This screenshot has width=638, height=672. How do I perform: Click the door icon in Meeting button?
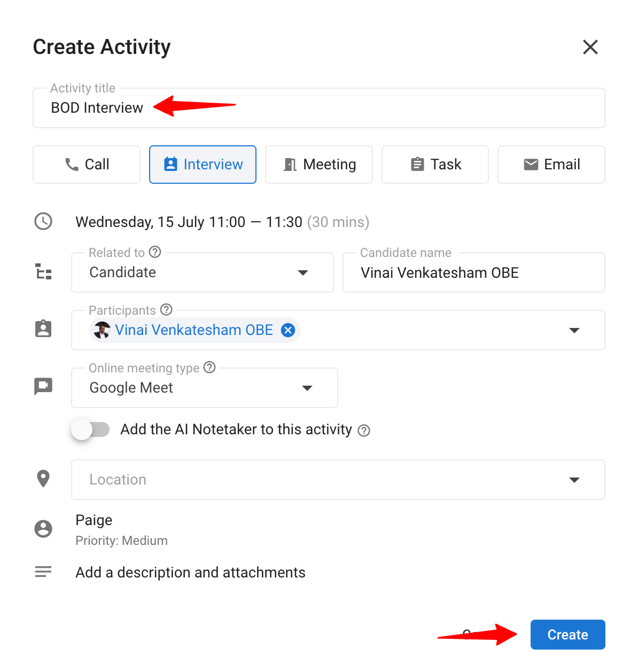point(290,165)
